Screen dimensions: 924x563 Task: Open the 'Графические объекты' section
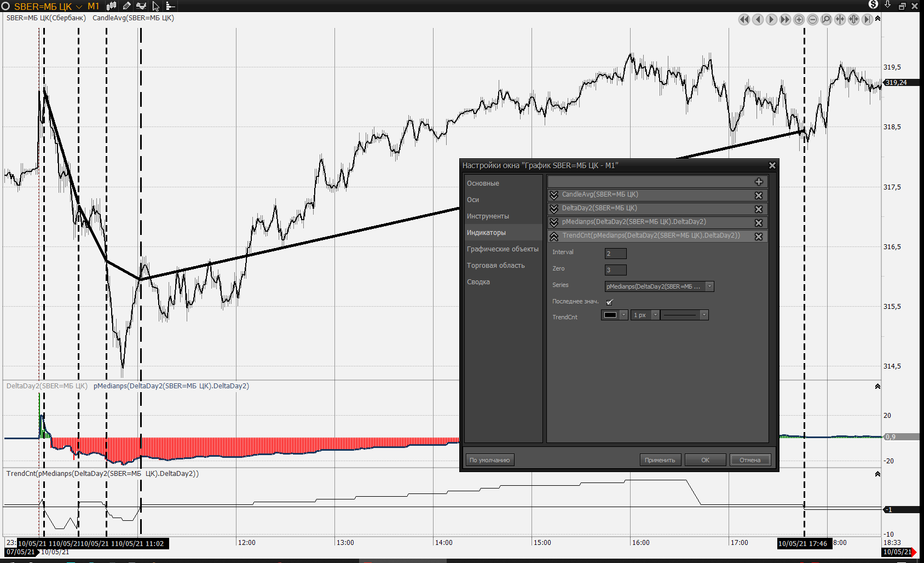[502, 249]
